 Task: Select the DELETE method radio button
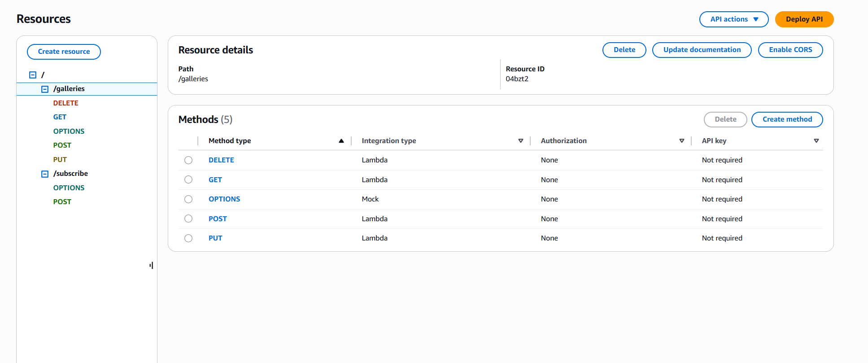click(x=188, y=160)
